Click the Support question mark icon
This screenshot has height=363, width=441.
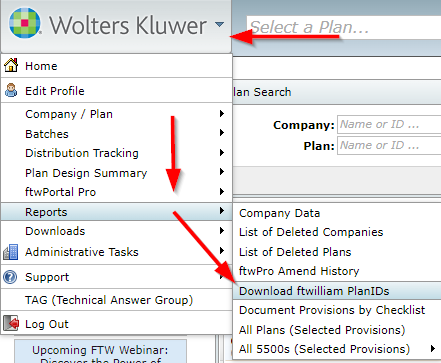coord(10,277)
